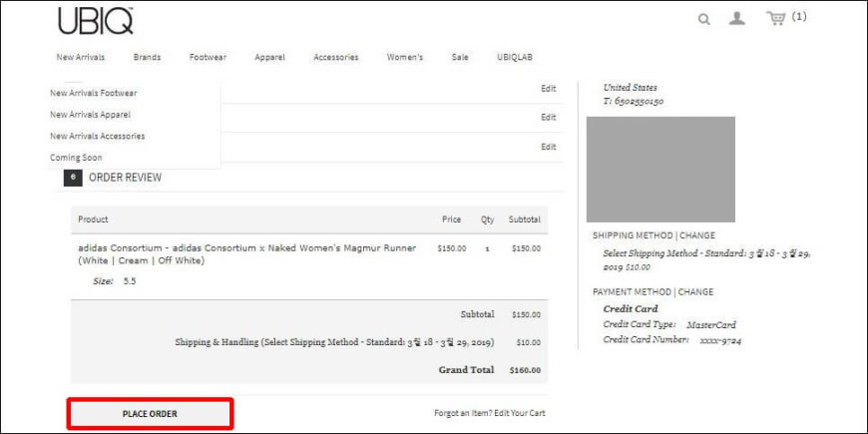Click the Size 5.5 value
This screenshot has height=434, width=868.
[x=130, y=281]
